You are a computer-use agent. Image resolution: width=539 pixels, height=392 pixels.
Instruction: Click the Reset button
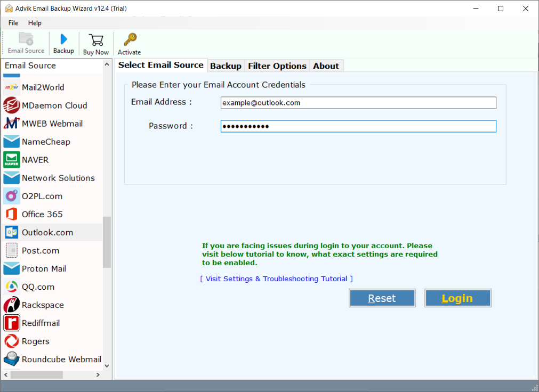(382, 298)
